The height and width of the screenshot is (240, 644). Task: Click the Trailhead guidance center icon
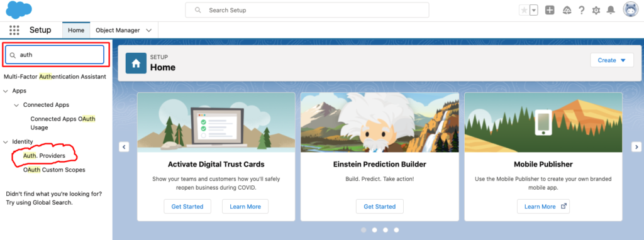point(567,10)
